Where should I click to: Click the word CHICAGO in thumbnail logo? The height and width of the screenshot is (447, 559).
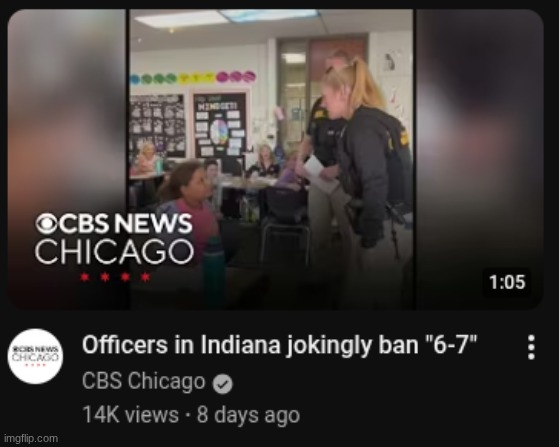[114, 251]
